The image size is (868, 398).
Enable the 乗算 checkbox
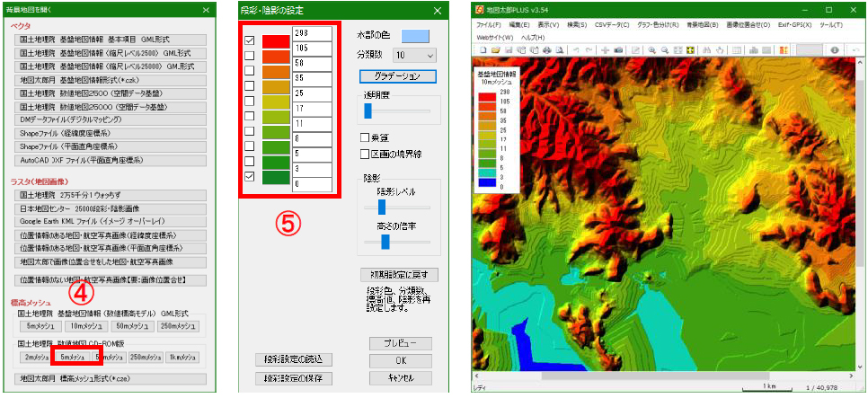pyautogui.click(x=365, y=138)
